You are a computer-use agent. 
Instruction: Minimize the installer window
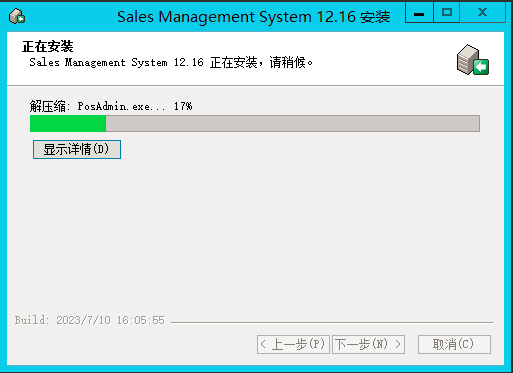[419, 13]
